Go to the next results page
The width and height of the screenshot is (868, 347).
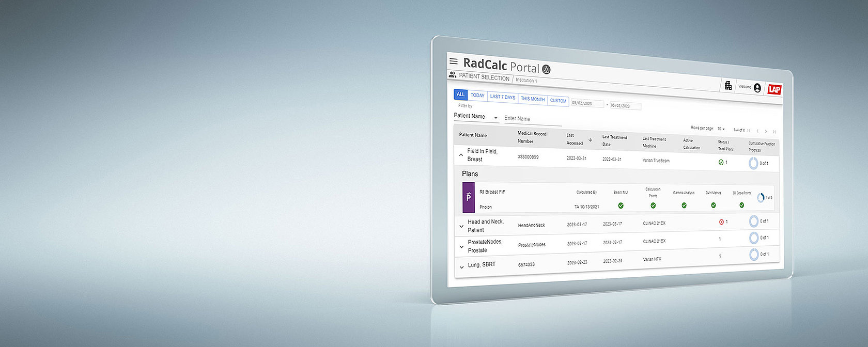tap(766, 131)
